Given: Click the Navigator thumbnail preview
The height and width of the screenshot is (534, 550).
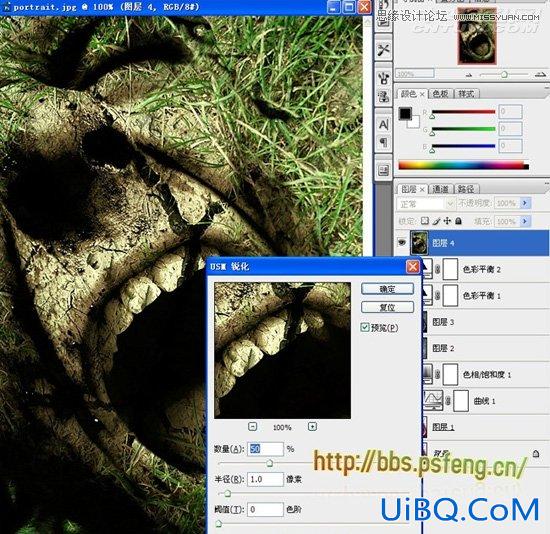Looking at the screenshot, I should point(477,36).
